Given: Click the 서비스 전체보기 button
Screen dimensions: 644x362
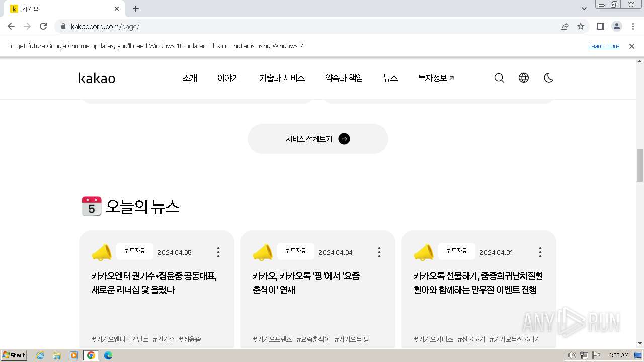Looking at the screenshot, I should point(318,139).
